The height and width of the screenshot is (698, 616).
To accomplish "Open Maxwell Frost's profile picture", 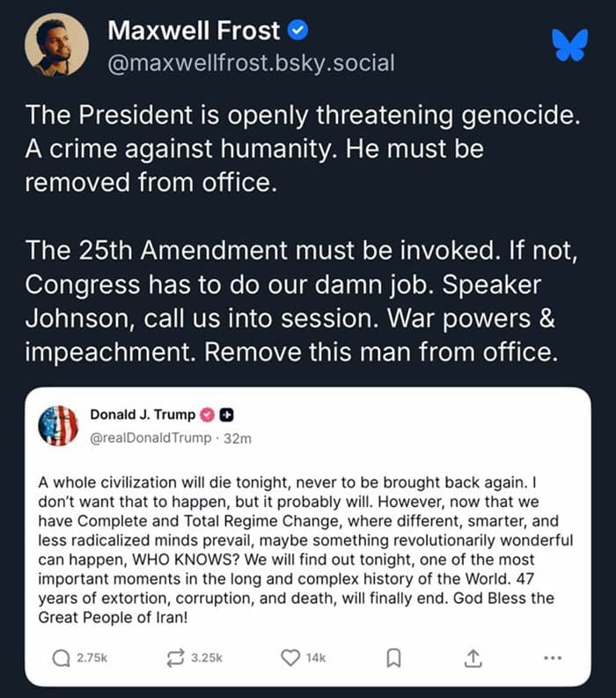I will (x=56, y=44).
